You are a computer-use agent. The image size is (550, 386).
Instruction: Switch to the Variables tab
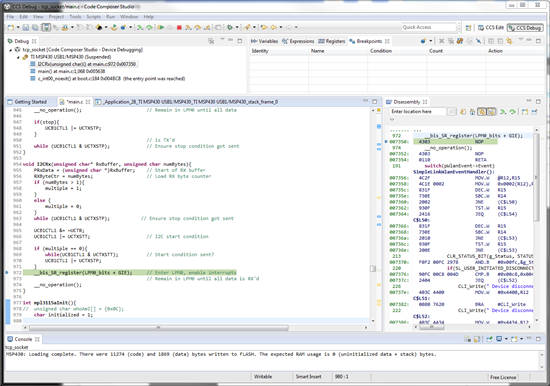(264, 41)
